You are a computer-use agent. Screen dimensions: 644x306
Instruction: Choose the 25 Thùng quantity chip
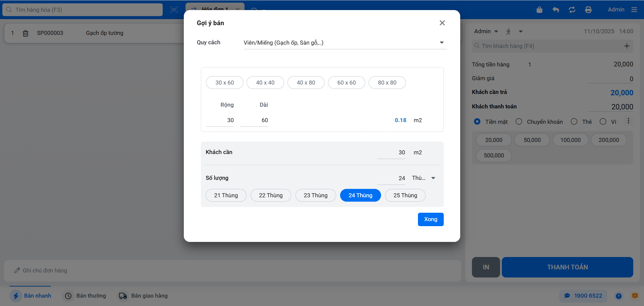[405, 195]
